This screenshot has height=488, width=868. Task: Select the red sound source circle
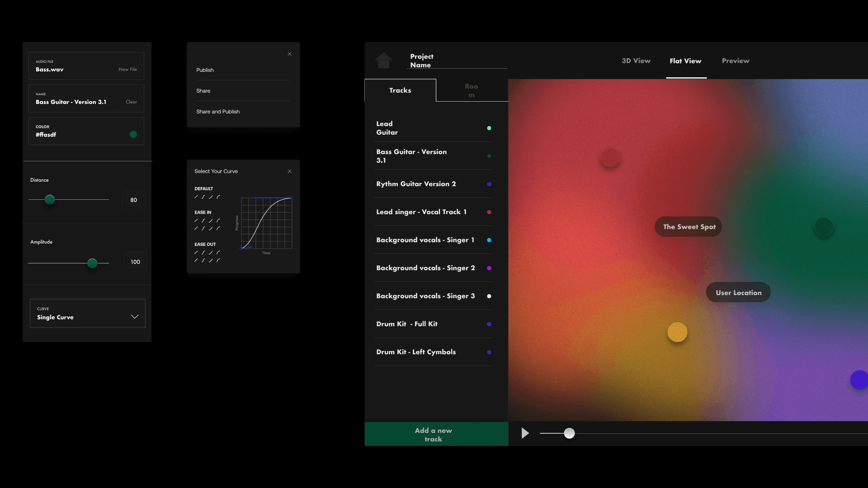click(610, 158)
